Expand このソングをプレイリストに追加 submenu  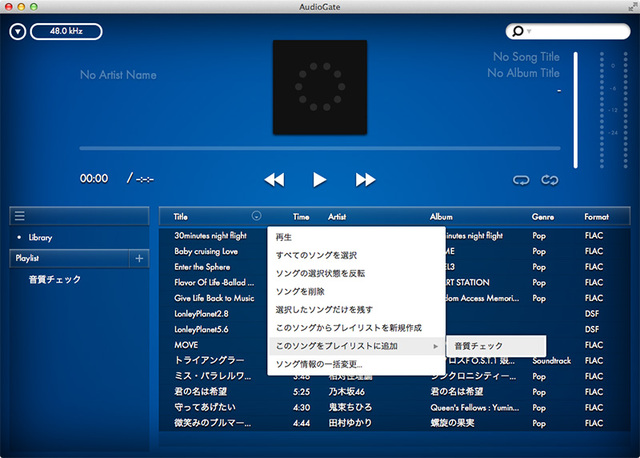click(x=356, y=346)
